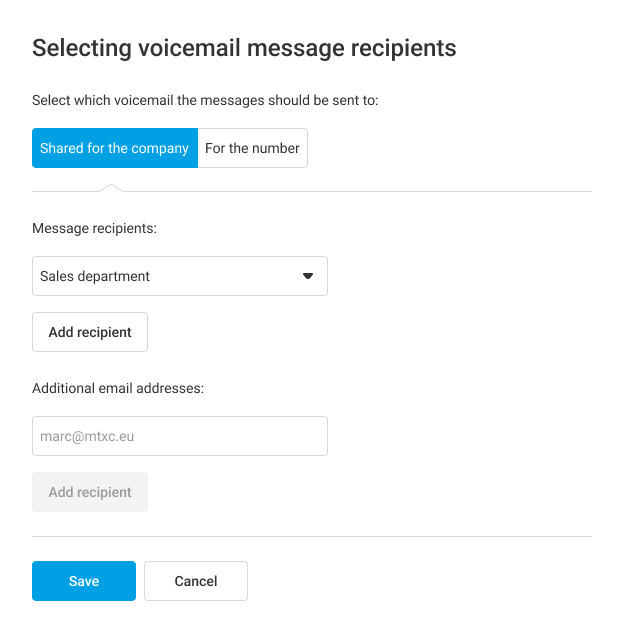Click the 'Select which voicemail' instruction text
This screenshot has height=633, width=624.
205,100
